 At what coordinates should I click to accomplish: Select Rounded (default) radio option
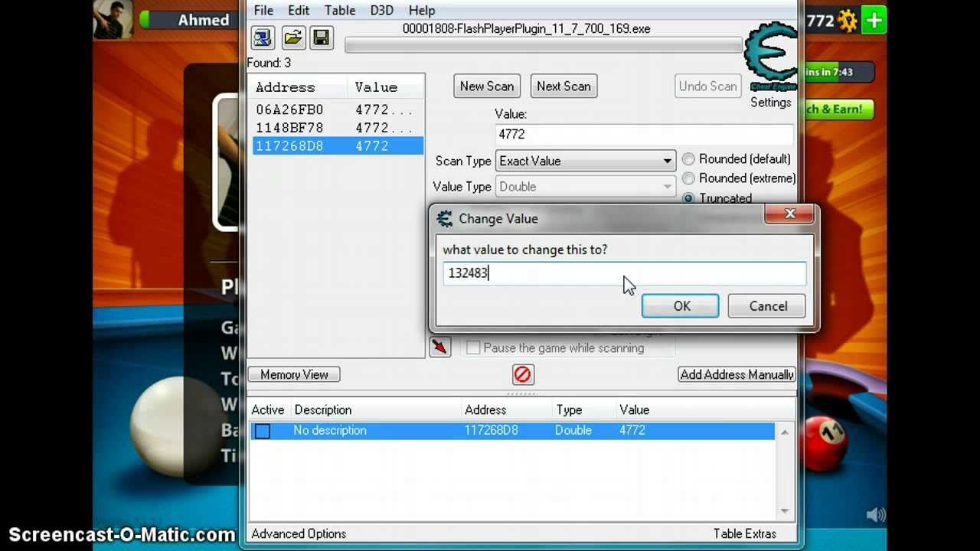point(688,159)
